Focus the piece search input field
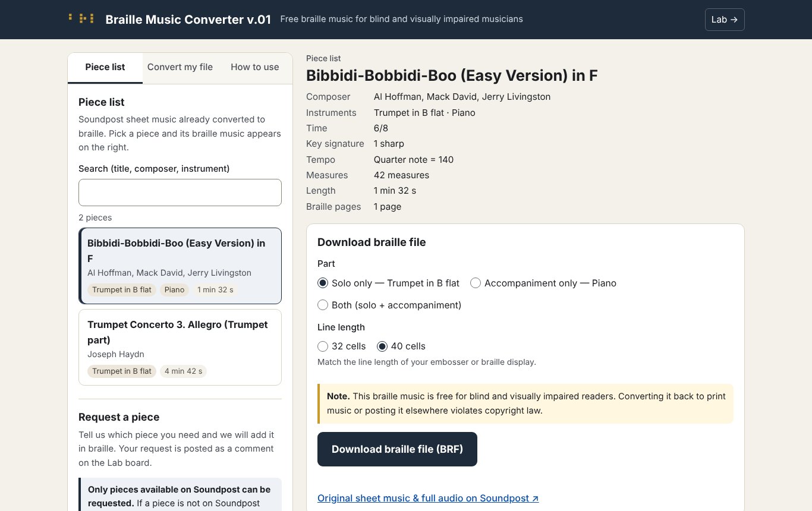Image resolution: width=812 pixels, height=511 pixels. [180, 193]
